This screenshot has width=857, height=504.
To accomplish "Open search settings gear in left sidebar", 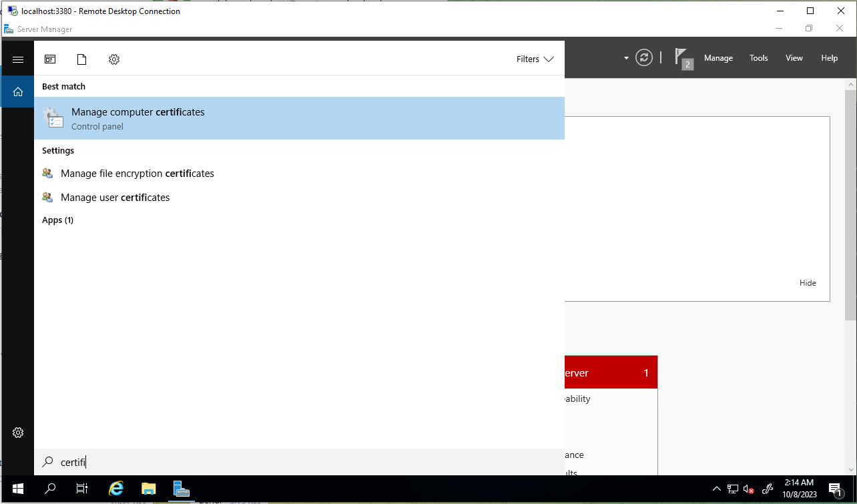I will click(x=18, y=433).
